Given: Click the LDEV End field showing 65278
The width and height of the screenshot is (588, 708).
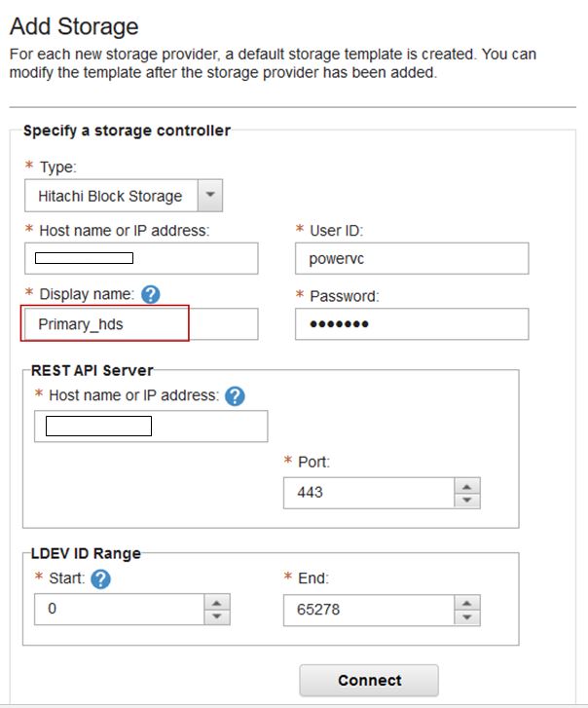Looking at the screenshot, I should click(x=369, y=610).
